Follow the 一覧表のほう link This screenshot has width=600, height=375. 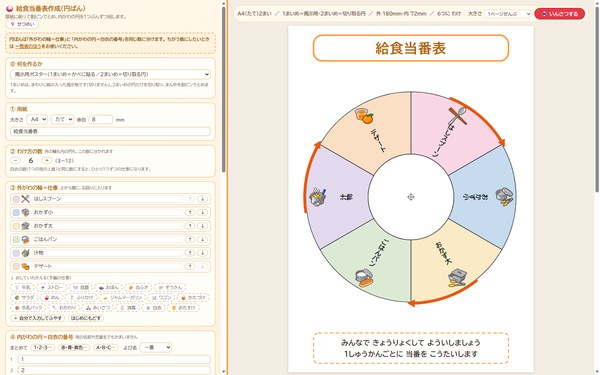click(x=28, y=46)
